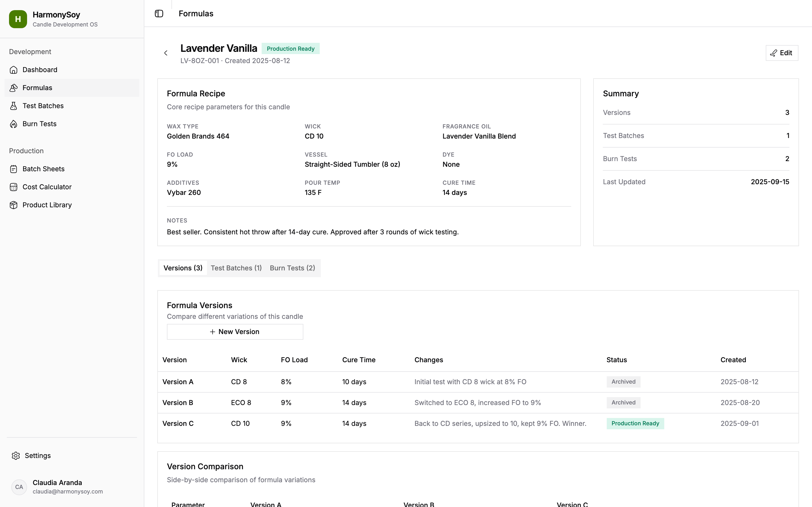
Task: Select the Versions (3) tab
Action: tap(183, 268)
